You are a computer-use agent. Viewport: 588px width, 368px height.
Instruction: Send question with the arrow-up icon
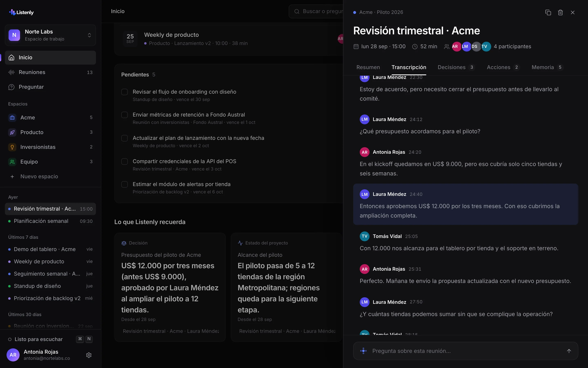(569, 351)
